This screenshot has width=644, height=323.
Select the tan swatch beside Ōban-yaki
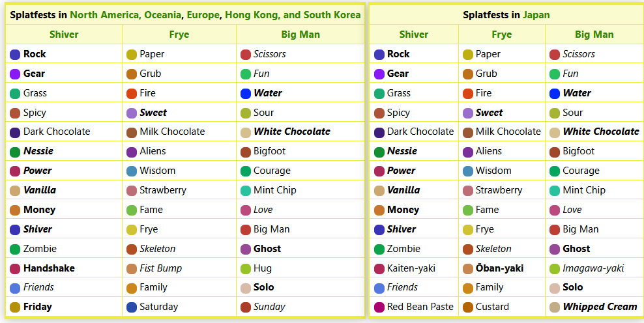click(468, 268)
